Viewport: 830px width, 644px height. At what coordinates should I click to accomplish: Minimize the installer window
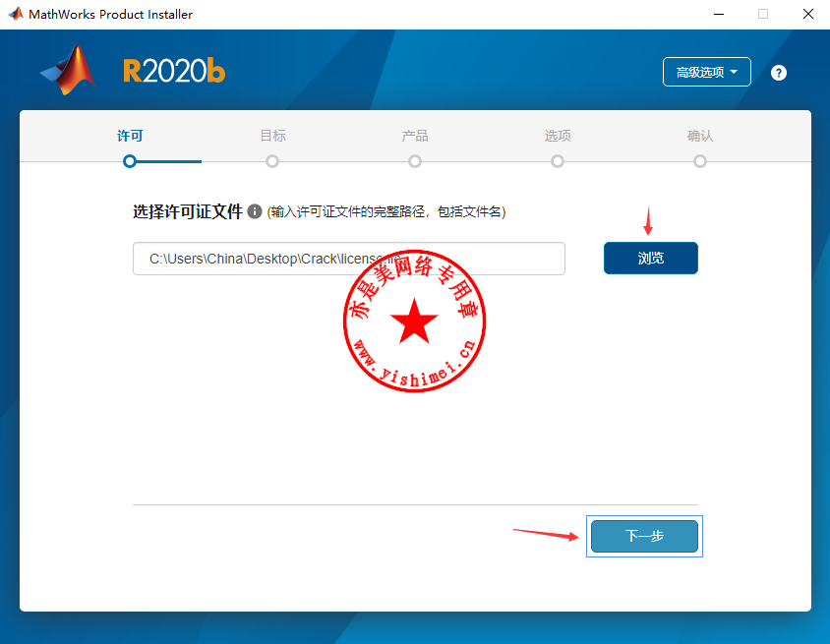pos(718,15)
